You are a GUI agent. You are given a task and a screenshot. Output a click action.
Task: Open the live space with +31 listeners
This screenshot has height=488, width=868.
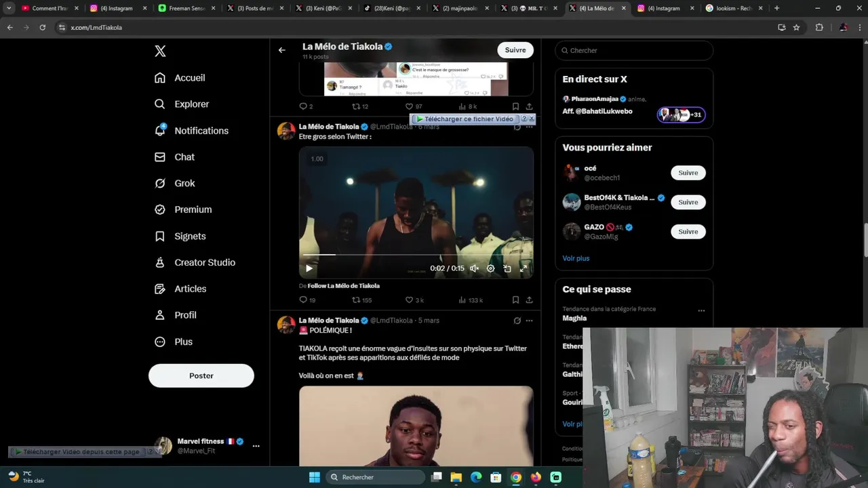pos(682,115)
